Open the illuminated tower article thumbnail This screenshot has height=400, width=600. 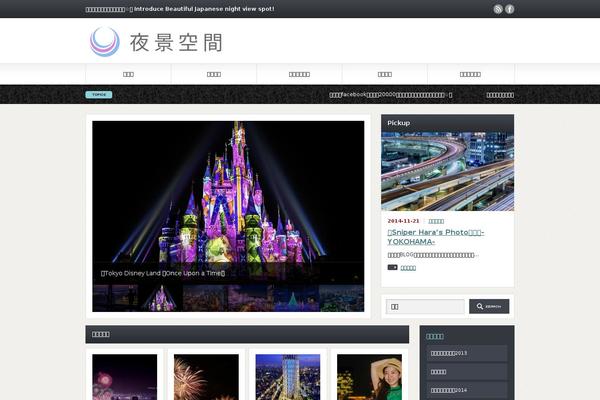pyautogui.click(x=288, y=377)
